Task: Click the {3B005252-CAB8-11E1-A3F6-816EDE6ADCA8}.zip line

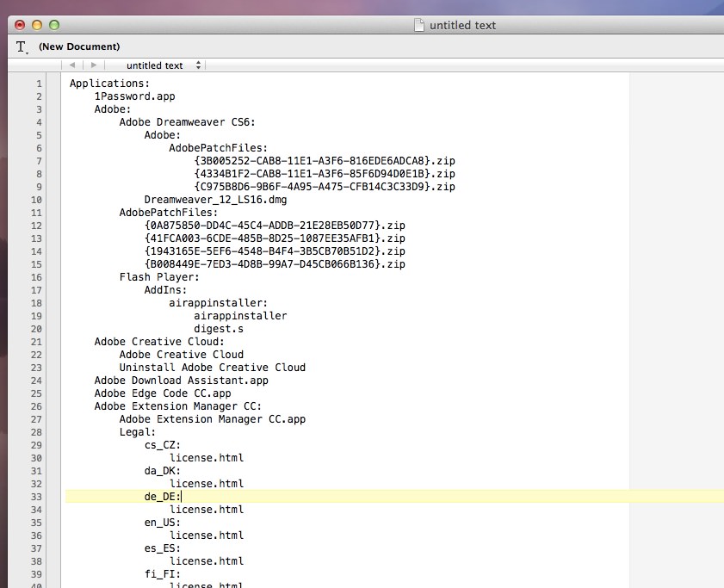Action: click(x=325, y=161)
